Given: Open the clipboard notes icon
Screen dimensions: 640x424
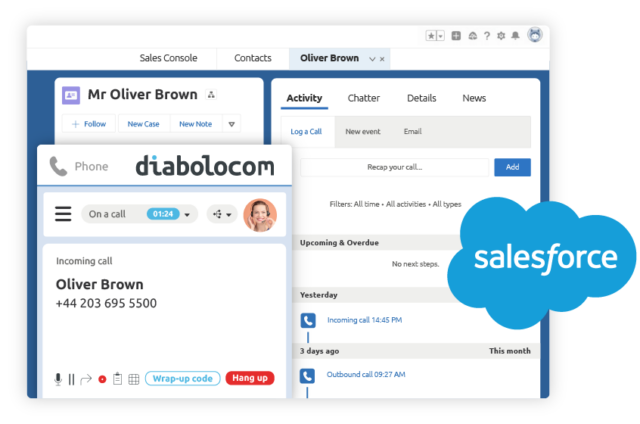Looking at the screenshot, I should [118, 379].
